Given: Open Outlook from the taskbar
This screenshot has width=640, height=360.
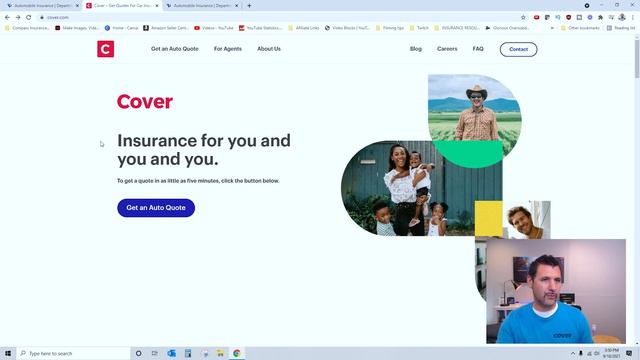Looking at the screenshot, I should [x=171, y=353].
